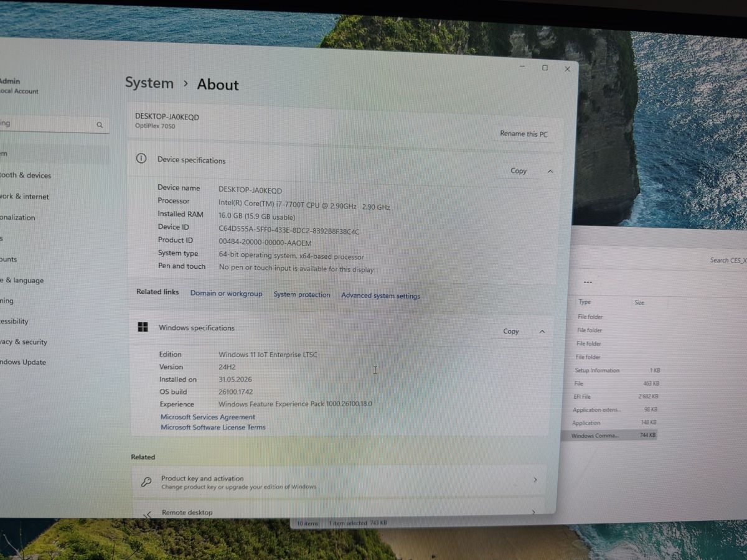Image resolution: width=747 pixels, height=560 pixels.
Task: Open the three-dot menu in File Explorer
Action: click(588, 282)
